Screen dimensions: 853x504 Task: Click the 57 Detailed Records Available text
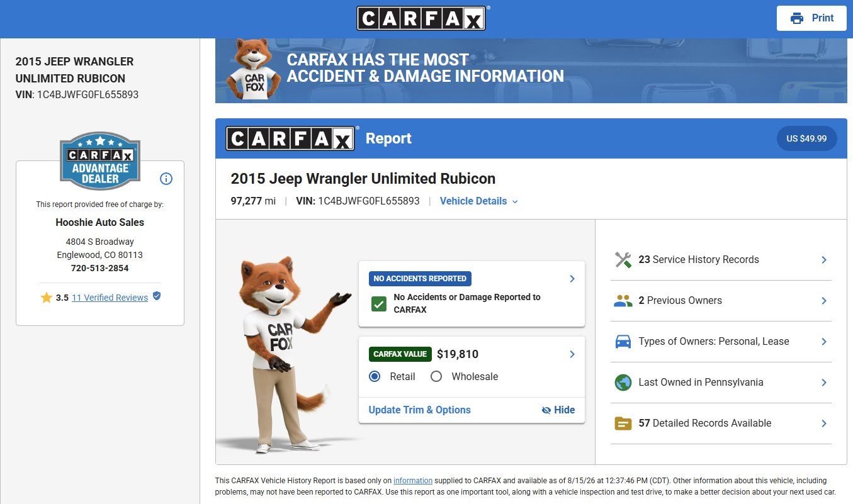pos(704,423)
